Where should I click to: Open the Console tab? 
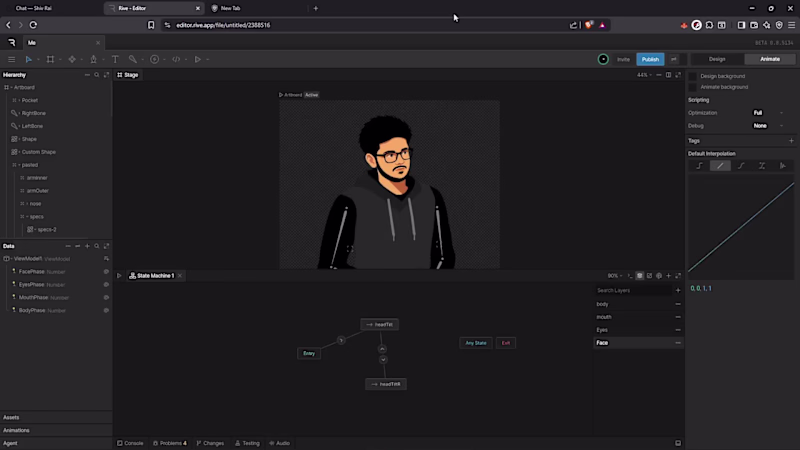click(130, 443)
